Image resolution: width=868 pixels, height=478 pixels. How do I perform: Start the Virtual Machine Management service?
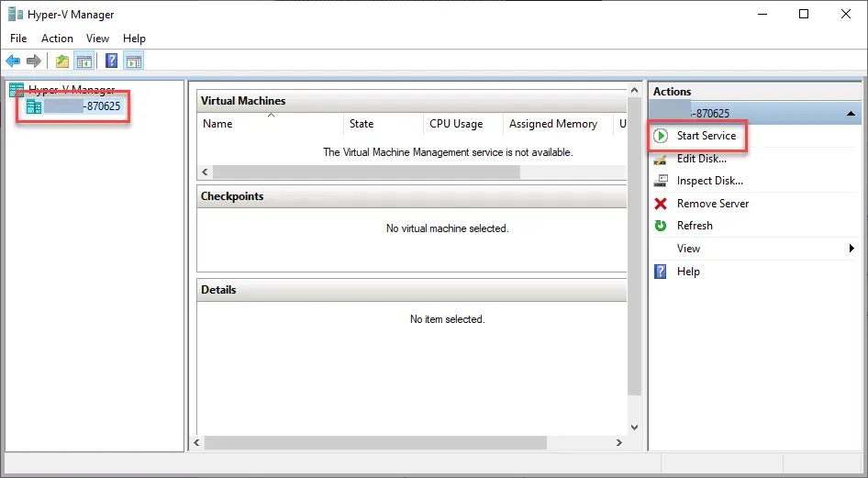coord(707,136)
